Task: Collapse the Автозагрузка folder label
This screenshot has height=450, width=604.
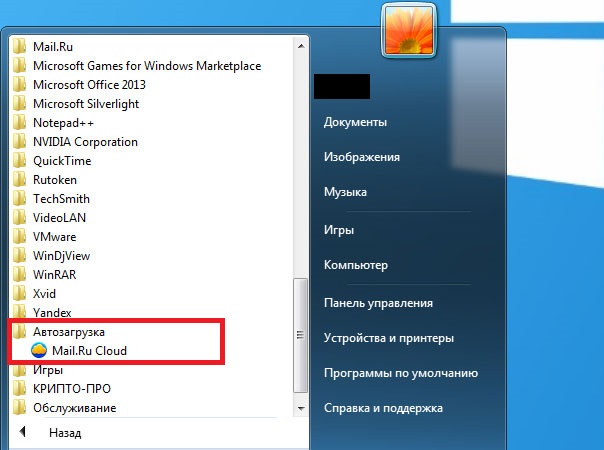Action: [69, 332]
